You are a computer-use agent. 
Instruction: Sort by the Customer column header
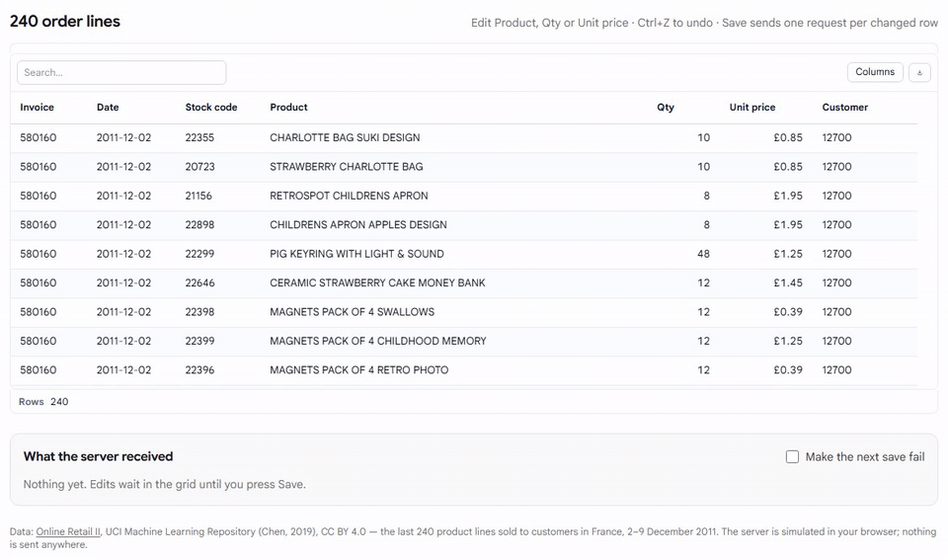[844, 107]
